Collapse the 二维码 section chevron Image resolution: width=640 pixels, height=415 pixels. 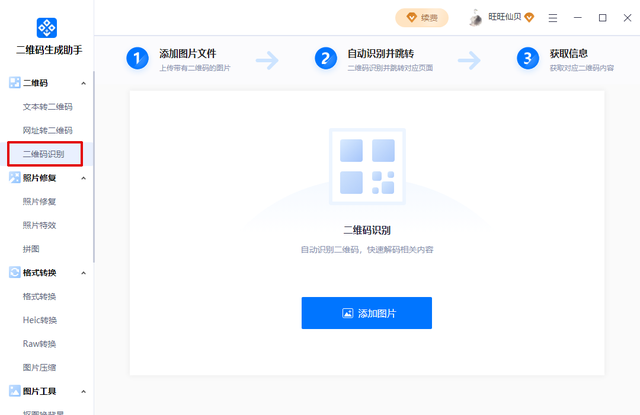pos(83,83)
